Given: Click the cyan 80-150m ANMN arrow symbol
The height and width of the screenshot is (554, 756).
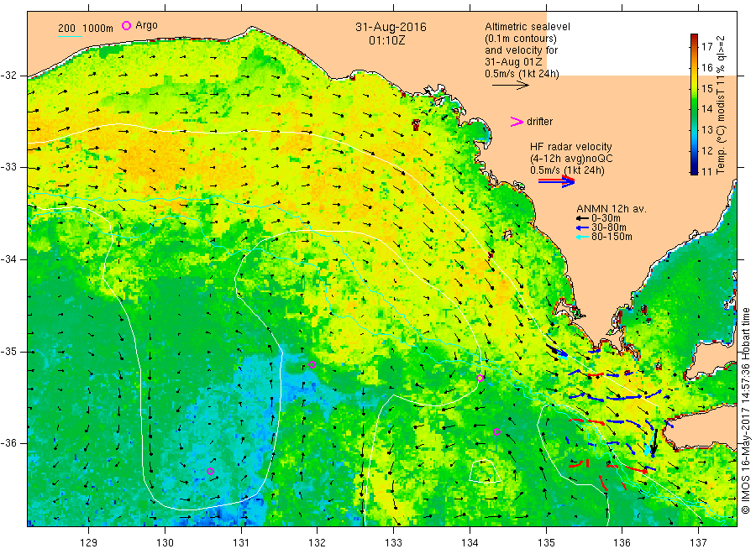Looking at the screenshot, I should [582, 237].
